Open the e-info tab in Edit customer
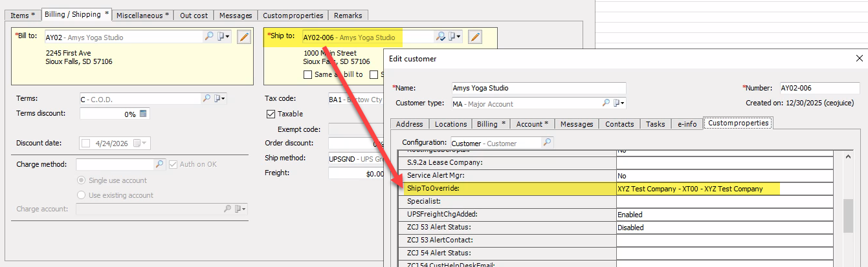Image resolution: width=868 pixels, height=267 pixels. point(687,123)
